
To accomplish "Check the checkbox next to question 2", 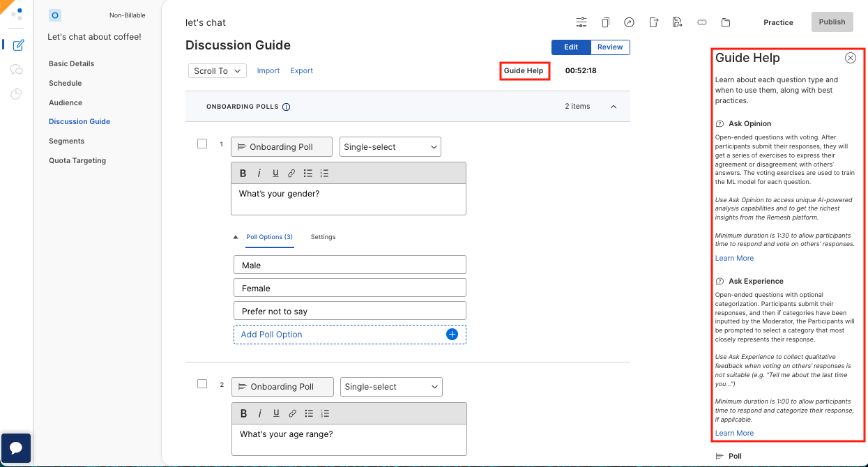I will point(202,383).
